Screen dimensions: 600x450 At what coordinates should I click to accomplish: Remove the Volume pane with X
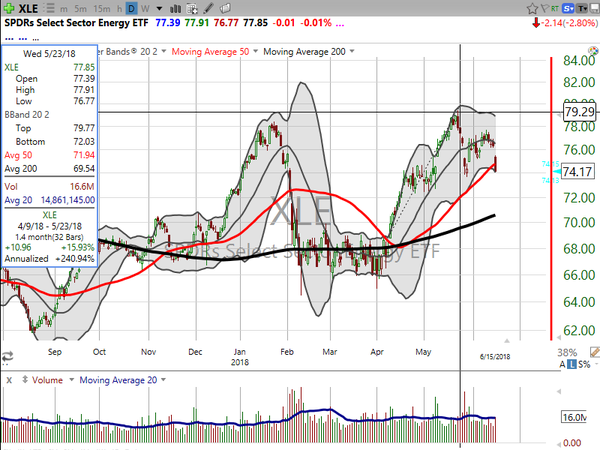[8, 380]
